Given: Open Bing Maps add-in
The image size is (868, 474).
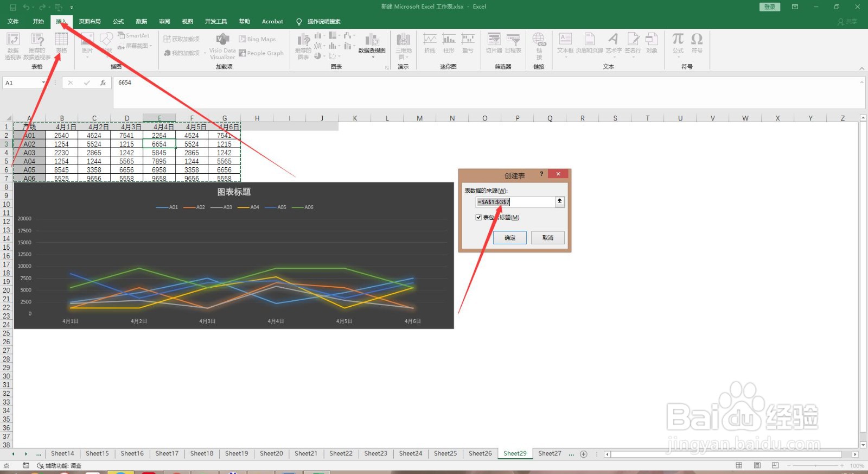Looking at the screenshot, I should pos(257,39).
